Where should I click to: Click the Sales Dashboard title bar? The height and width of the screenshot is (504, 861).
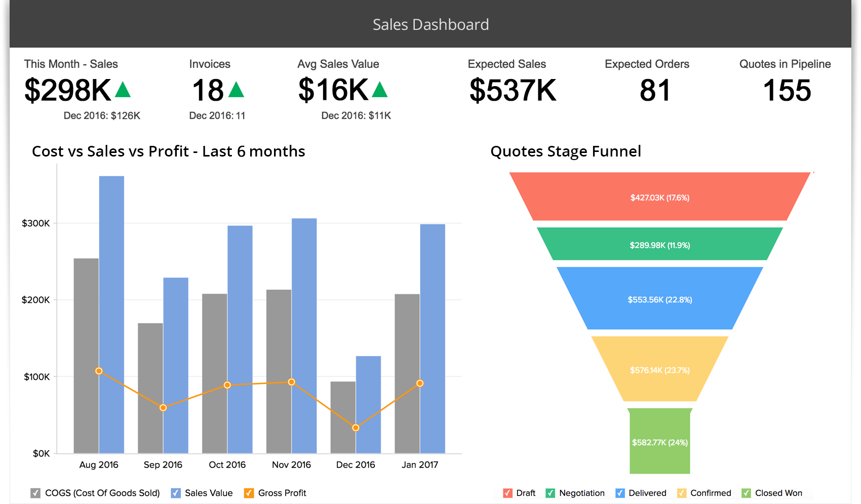point(431,23)
